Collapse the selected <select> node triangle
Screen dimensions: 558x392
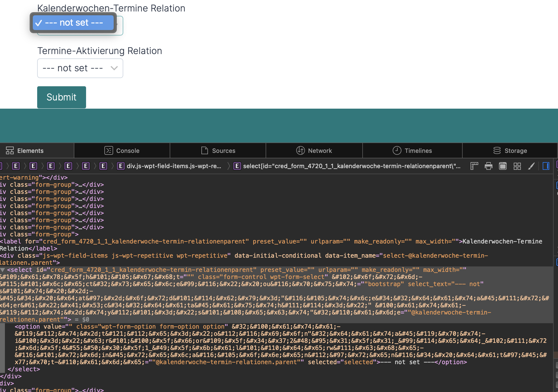pos(2,270)
